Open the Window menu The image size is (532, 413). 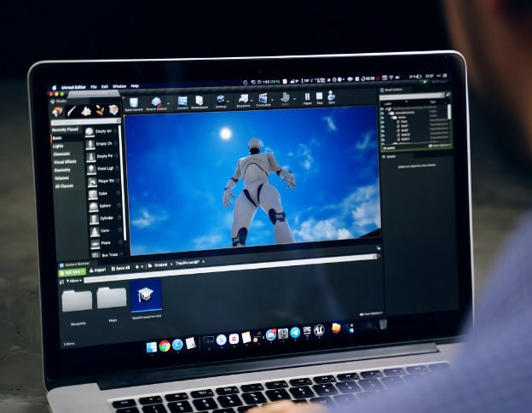[119, 86]
